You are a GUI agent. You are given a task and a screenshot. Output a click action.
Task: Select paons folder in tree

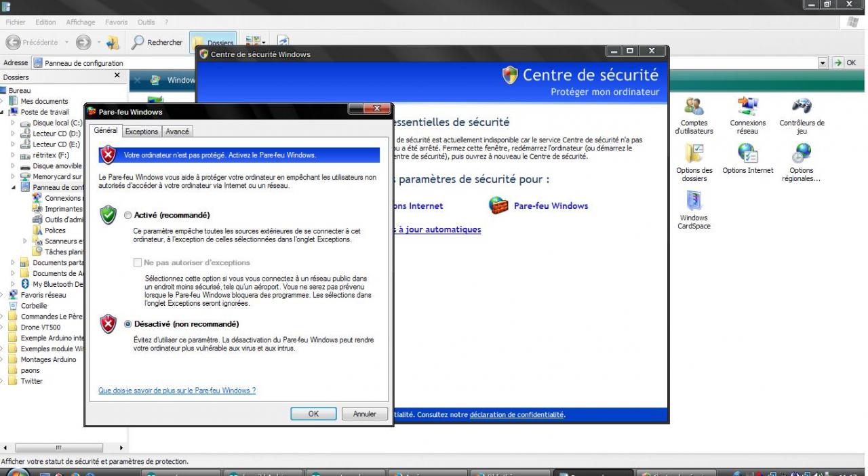(x=24, y=370)
